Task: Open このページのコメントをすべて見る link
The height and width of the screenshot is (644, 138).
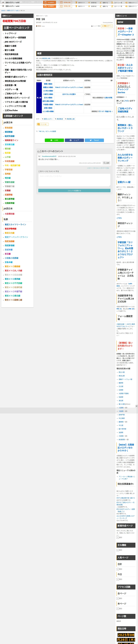Action: [x=98, y=168]
